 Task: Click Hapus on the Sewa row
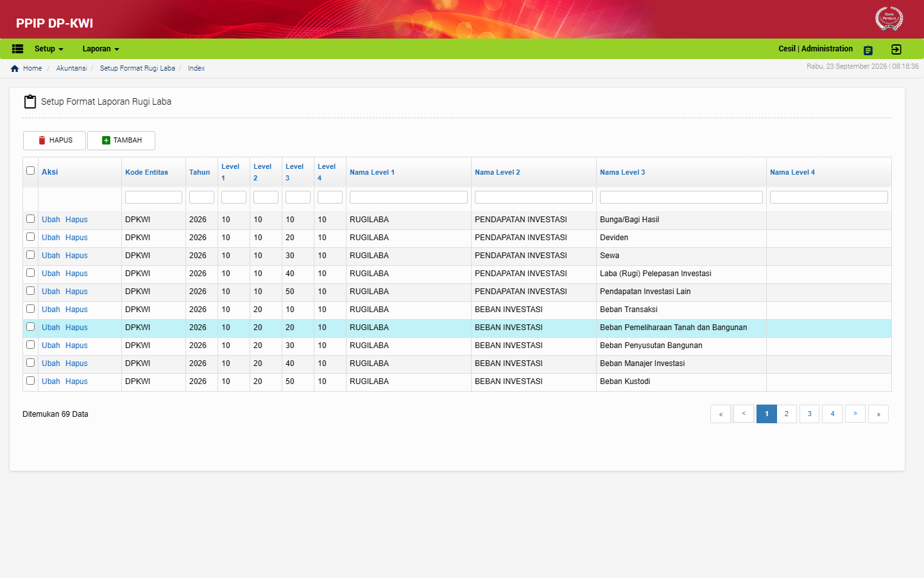76,256
